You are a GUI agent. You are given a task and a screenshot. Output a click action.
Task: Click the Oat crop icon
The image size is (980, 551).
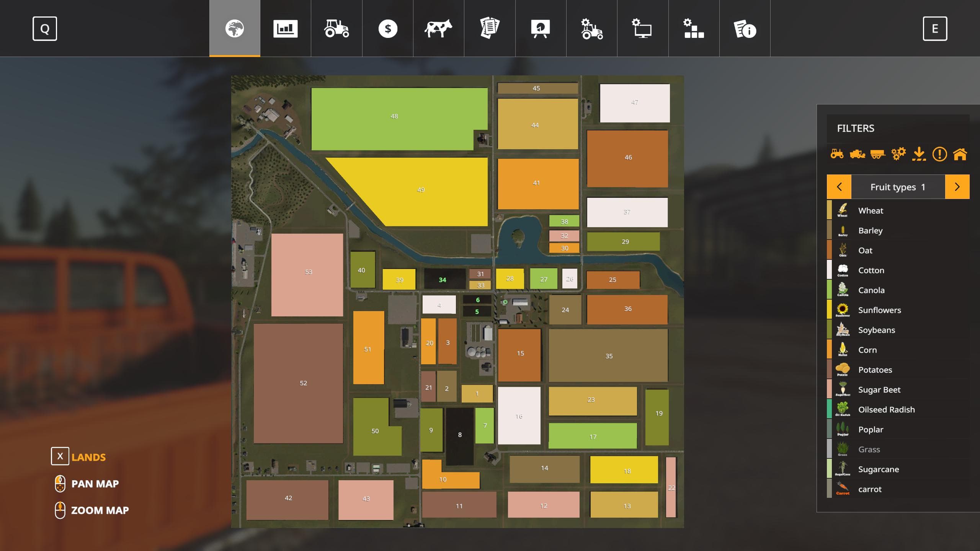843,250
